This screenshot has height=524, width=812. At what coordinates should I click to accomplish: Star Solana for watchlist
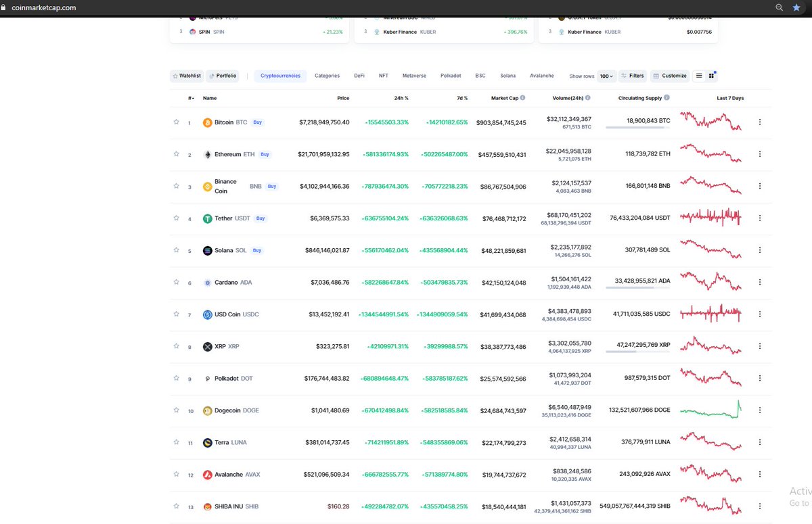[x=177, y=249]
